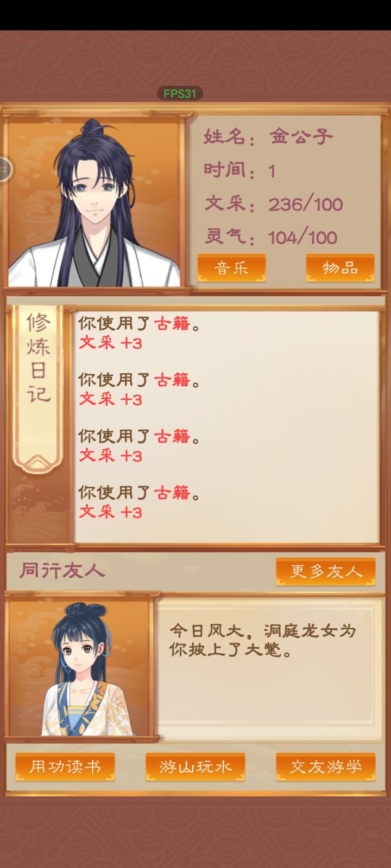391x868 pixels.
Task: Tap the 文采 236/100 stat
Action: point(274,204)
